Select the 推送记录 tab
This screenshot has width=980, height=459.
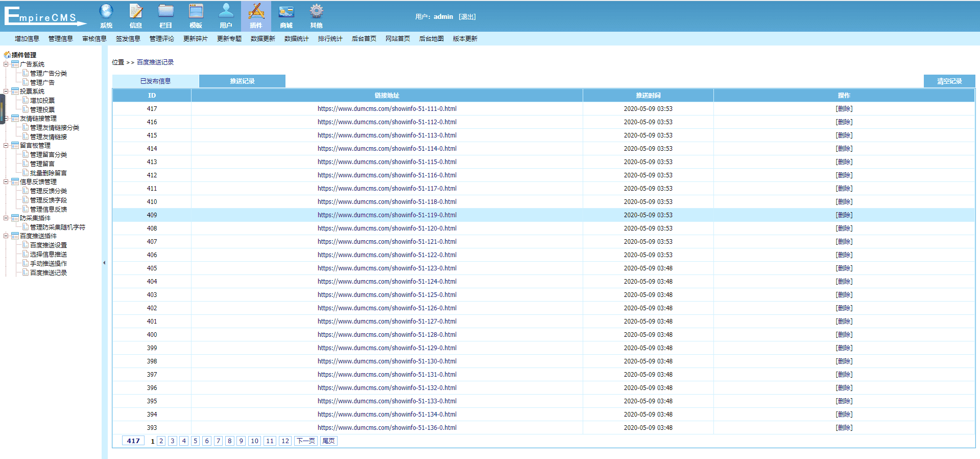tap(242, 81)
